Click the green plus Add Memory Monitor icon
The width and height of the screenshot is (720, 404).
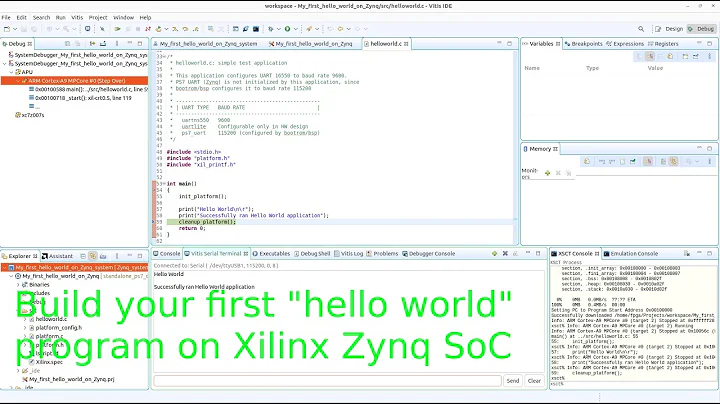click(547, 173)
